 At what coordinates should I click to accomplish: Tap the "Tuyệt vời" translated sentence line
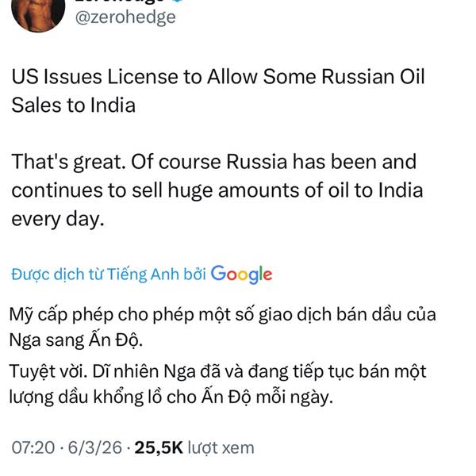219,370
